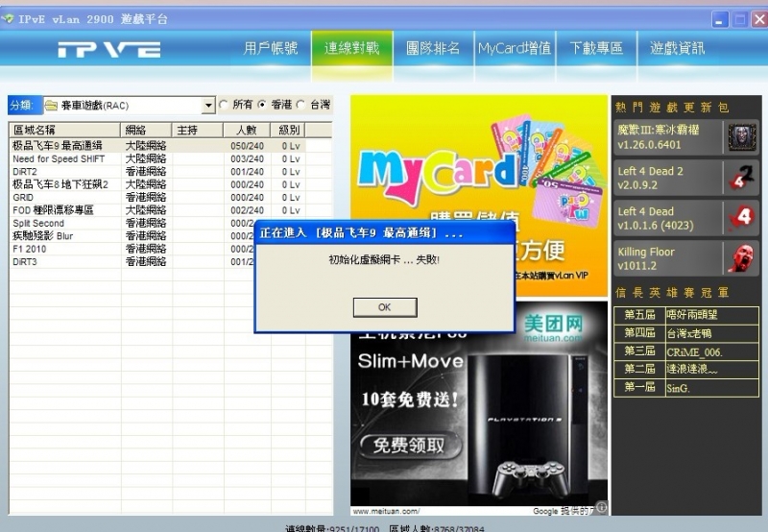The image size is (768, 532).
Task: Open the 用戶帳號 tab
Action: tap(271, 48)
